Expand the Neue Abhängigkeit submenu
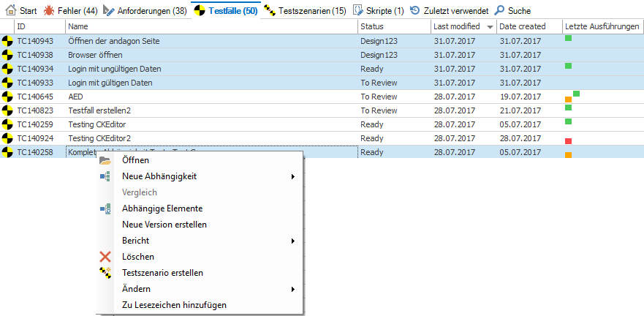644x316 pixels. pyautogui.click(x=292, y=176)
